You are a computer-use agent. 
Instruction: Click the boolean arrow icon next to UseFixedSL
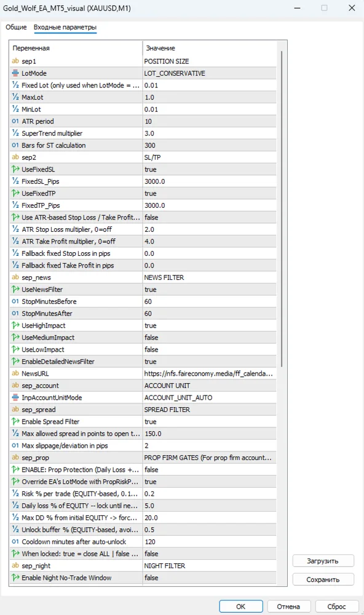click(15, 169)
